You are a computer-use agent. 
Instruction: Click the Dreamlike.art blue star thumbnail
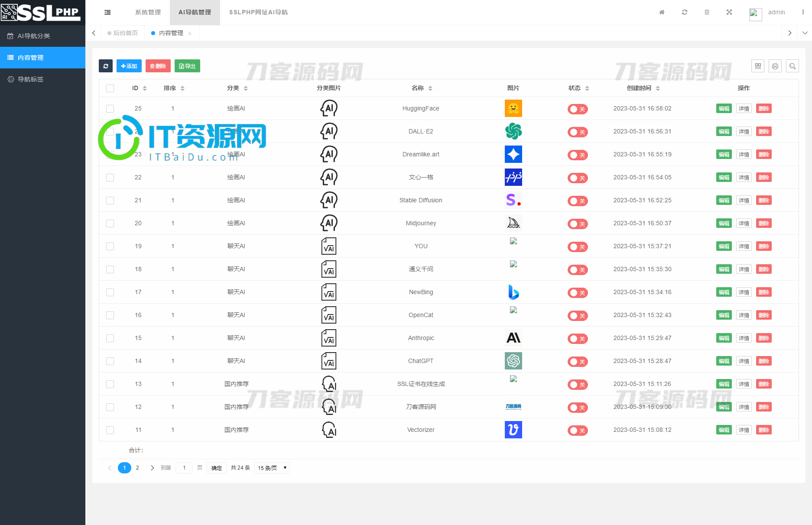[513, 154]
